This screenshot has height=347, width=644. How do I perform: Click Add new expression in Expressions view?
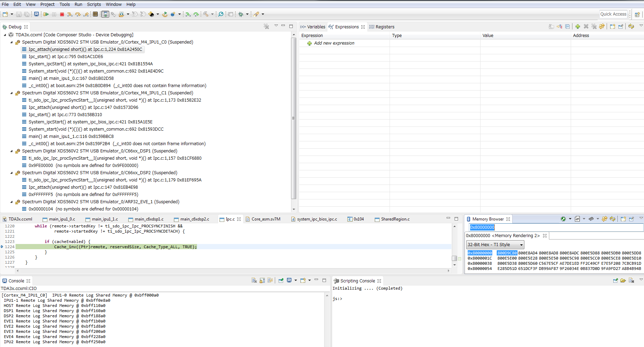point(334,43)
